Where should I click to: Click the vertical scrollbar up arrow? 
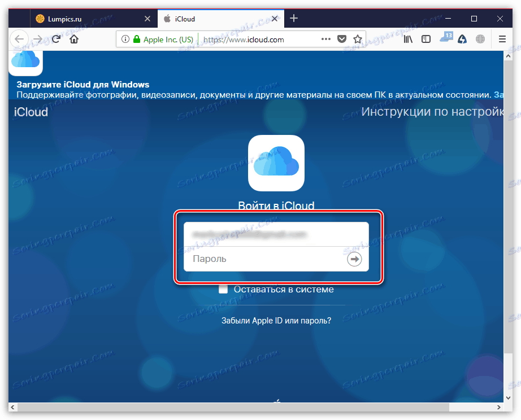click(x=508, y=56)
